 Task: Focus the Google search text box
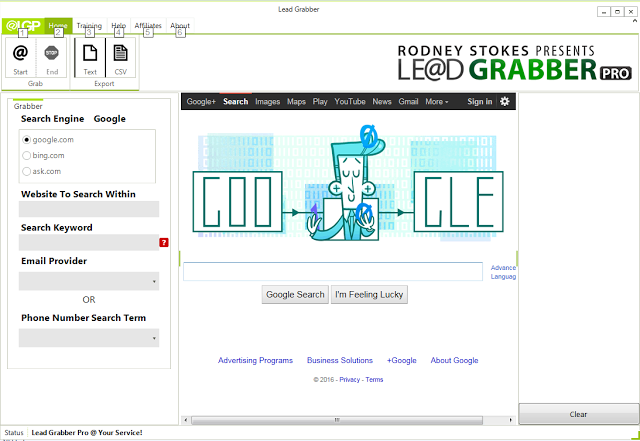point(333,272)
